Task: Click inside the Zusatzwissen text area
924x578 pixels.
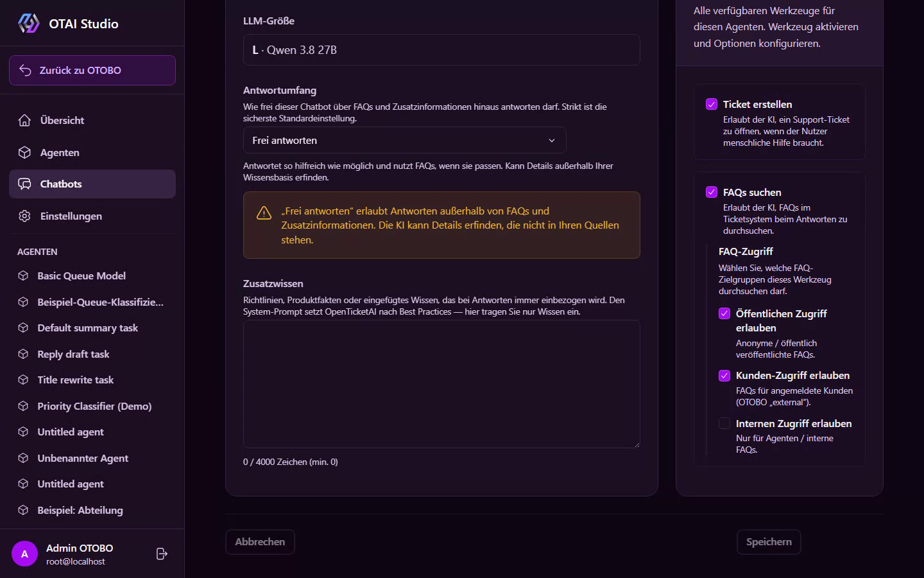Action: pyautogui.click(x=441, y=384)
